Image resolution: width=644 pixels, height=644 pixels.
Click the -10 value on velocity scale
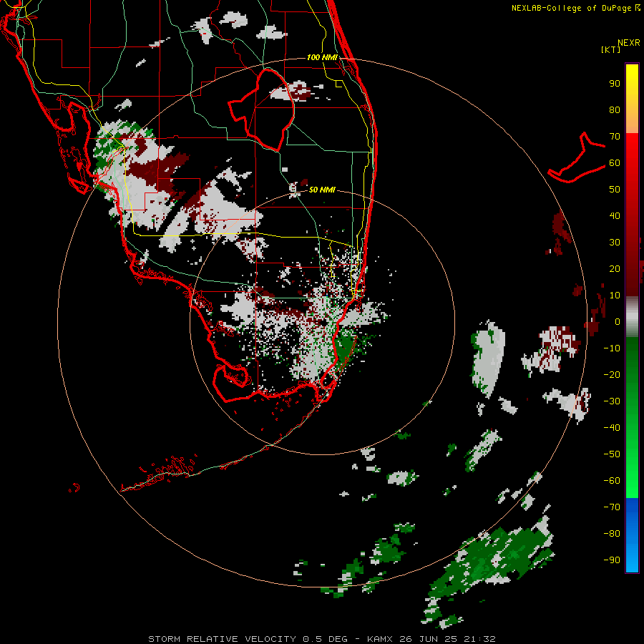pyautogui.click(x=612, y=348)
